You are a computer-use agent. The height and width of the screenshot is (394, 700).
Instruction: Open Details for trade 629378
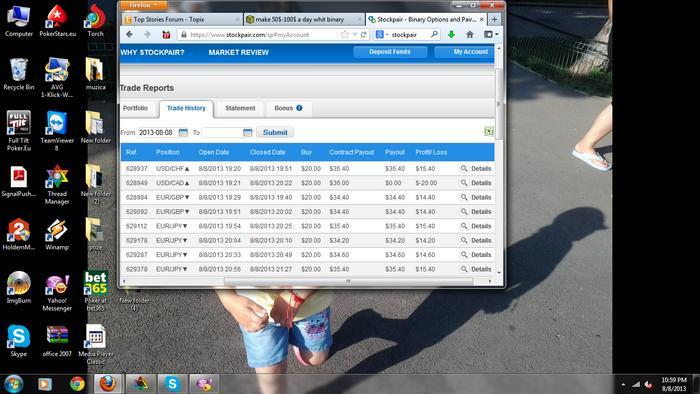pos(481,269)
